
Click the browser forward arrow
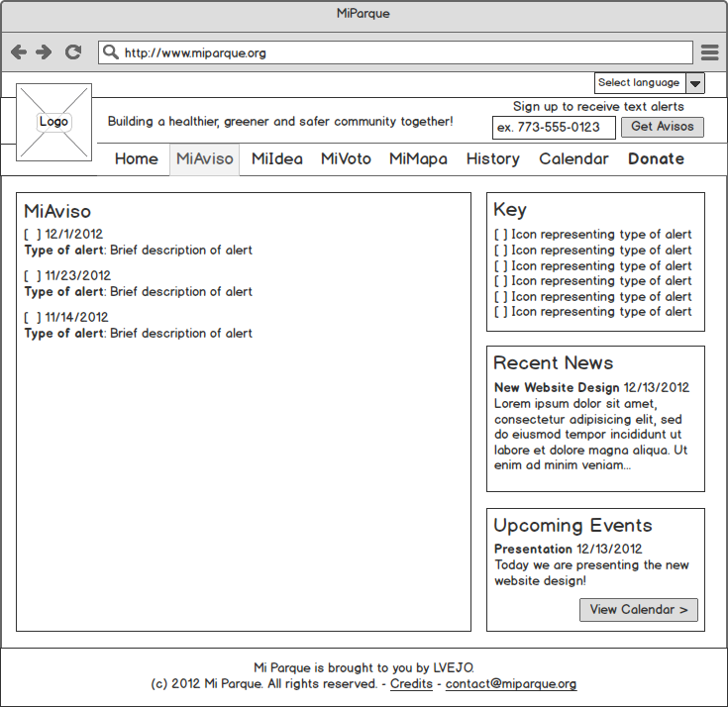45,52
